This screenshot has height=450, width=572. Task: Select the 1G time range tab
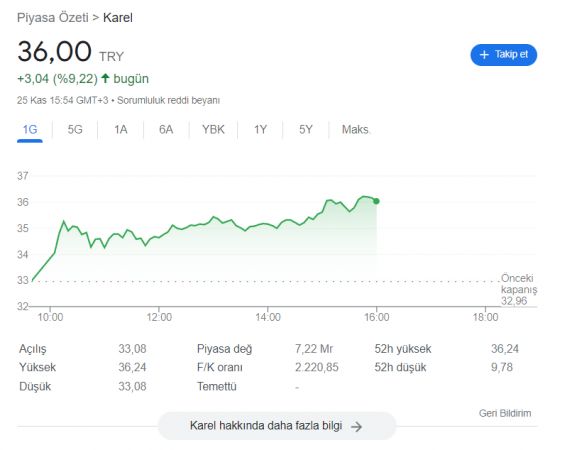pyautogui.click(x=30, y=129)
